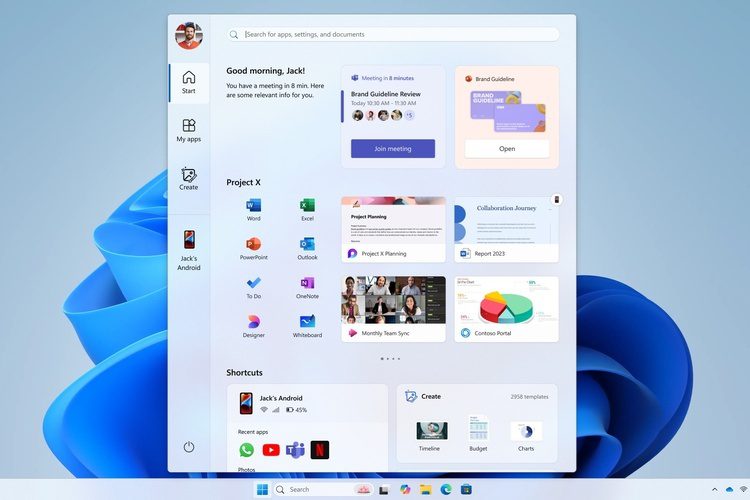Switch to the My apps tab

pyautogui.click(x=188, y=130)
